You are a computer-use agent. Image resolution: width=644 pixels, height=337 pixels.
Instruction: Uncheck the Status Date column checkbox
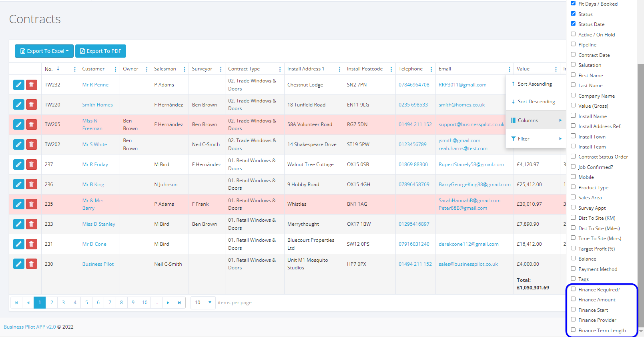(573, 24)
